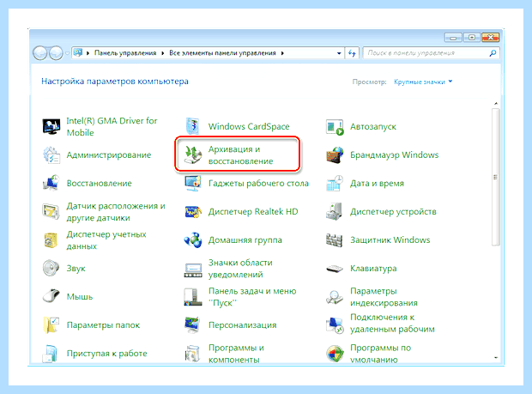
Task: Click the Персонализация icon
Action: pyautogui.click(x=193, y=324)
